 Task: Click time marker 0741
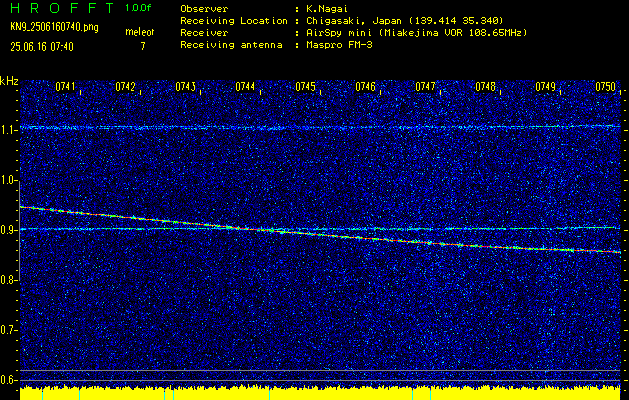(x=65, y=86)
